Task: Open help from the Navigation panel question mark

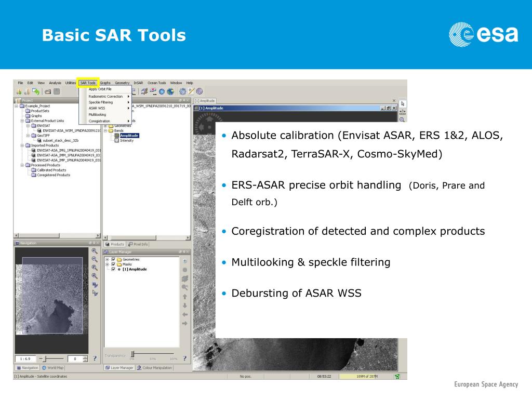Action: (95, 358)
